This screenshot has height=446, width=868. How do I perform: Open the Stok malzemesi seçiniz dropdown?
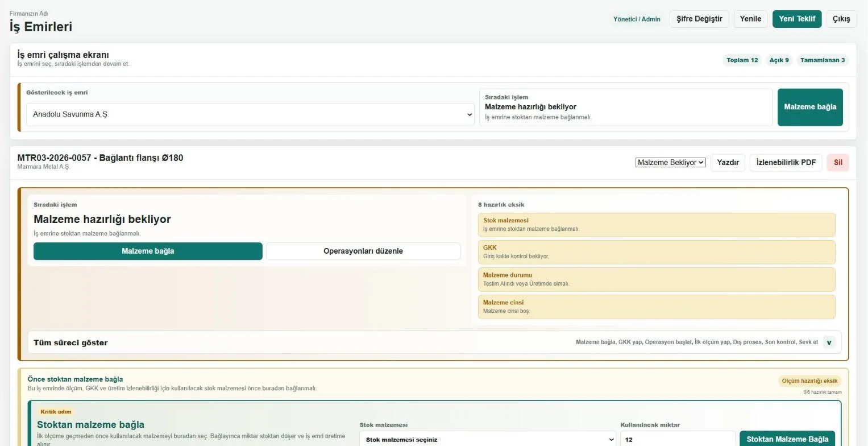488,440
